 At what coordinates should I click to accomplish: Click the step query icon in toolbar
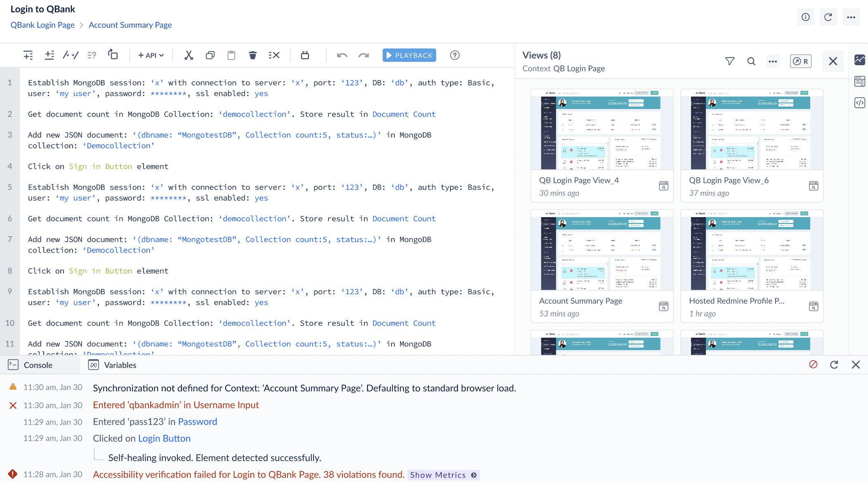pos(92,55)
